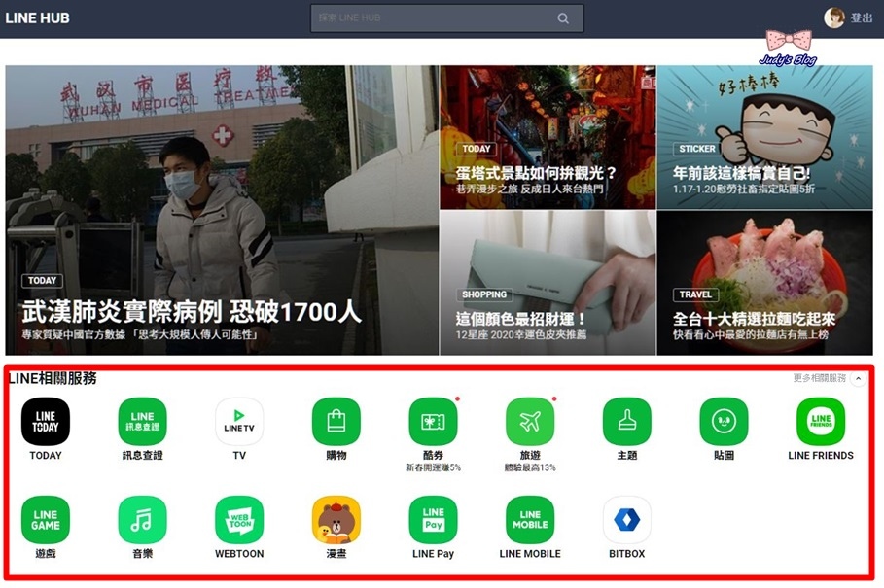Focus the 探索 LINE HUB search field

(447, 18)
